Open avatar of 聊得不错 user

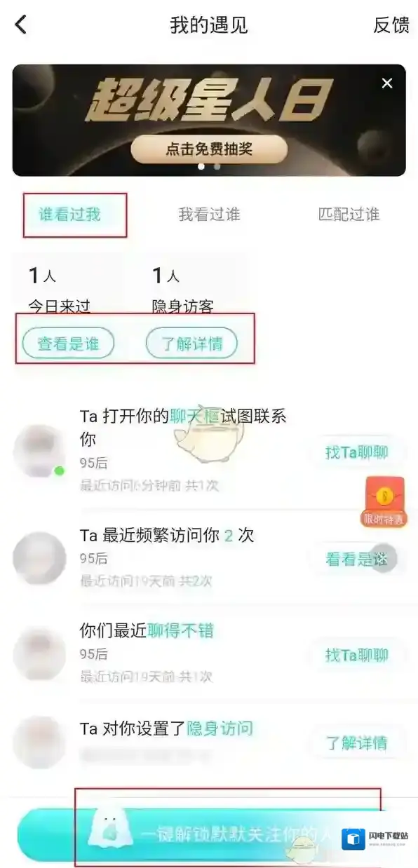click(39, 654)
